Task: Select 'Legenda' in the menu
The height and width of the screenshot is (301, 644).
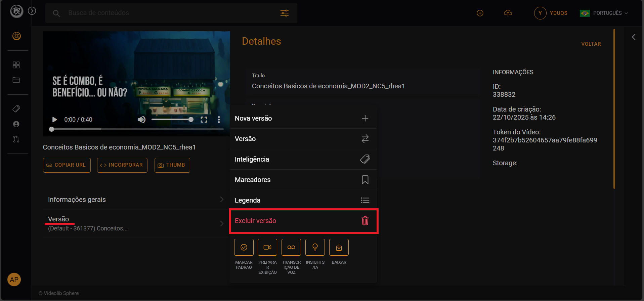Action: (303, 200)
